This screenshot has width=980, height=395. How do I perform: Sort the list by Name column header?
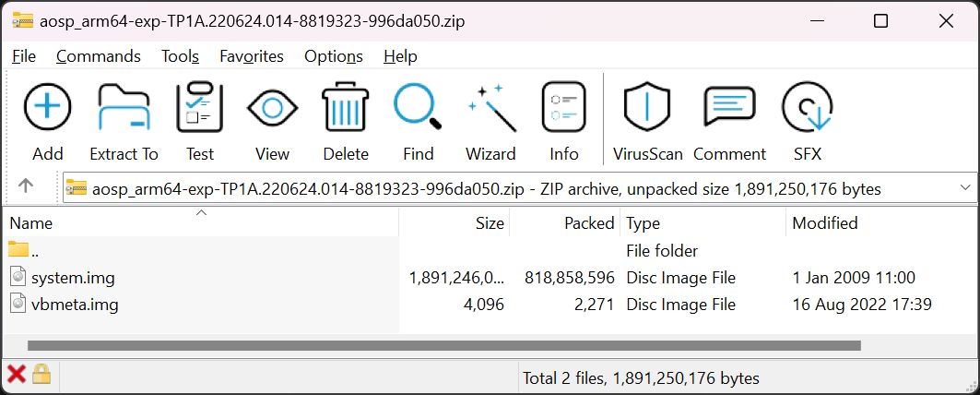[31, 223]
